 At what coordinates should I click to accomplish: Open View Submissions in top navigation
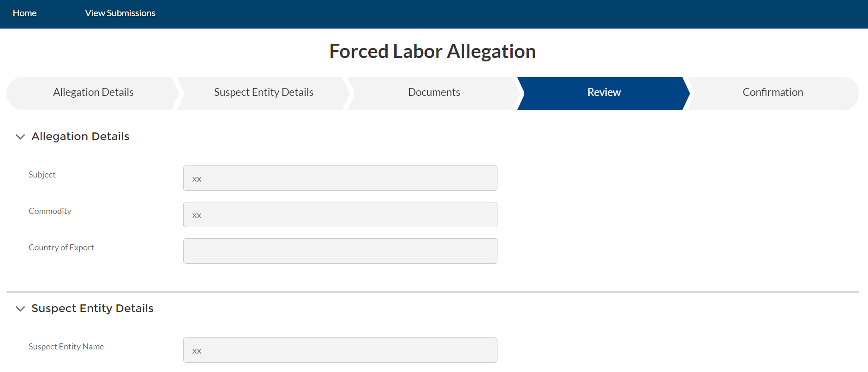click(120, 13)
